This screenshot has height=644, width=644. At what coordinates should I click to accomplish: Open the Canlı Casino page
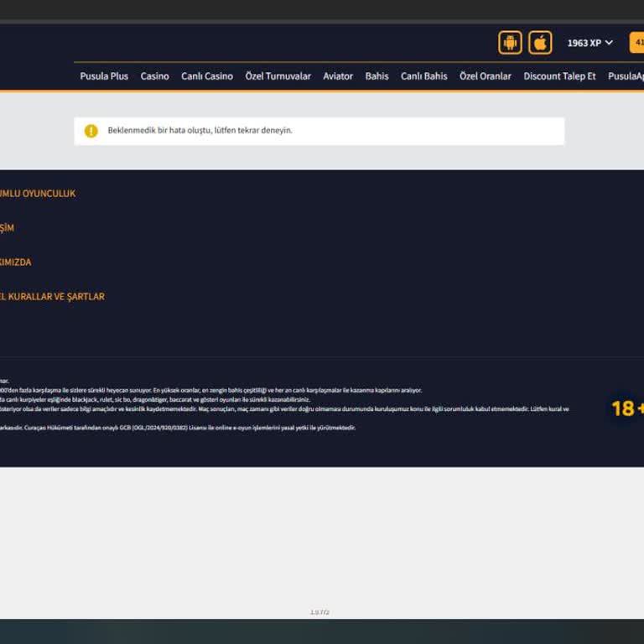click(207, 76)
